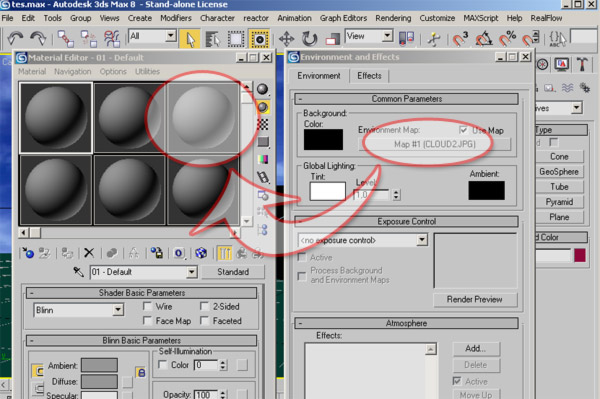Toggle checkered Background in Material Editor
Viewport: 600px width, 399px height.
coord(262,124)
